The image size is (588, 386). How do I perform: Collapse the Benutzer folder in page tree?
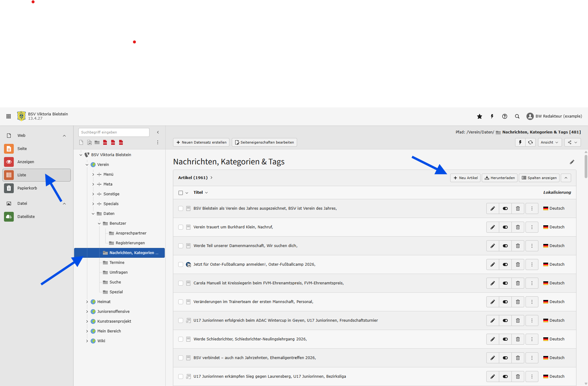(99, 223)
